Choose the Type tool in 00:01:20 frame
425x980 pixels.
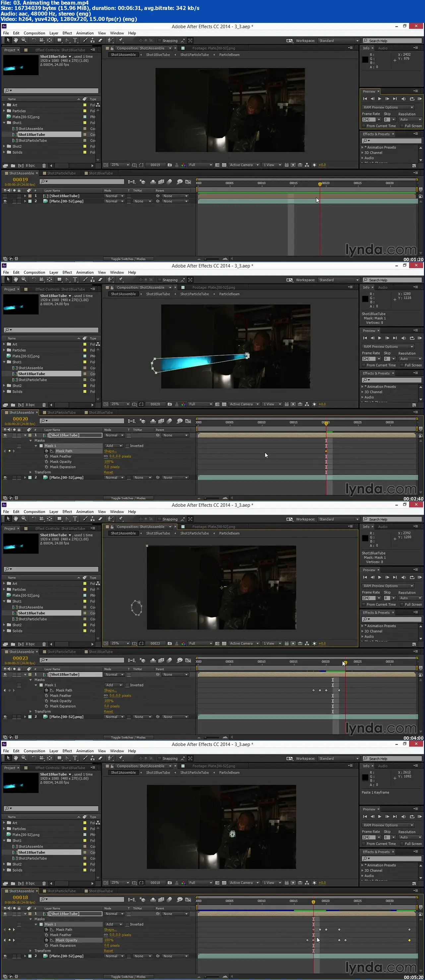(75, 40)
